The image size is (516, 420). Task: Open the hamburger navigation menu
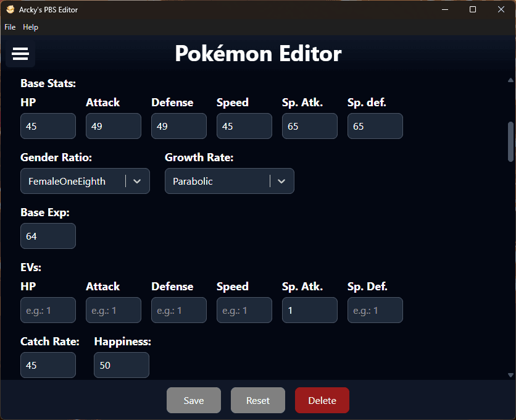point(20,54)
